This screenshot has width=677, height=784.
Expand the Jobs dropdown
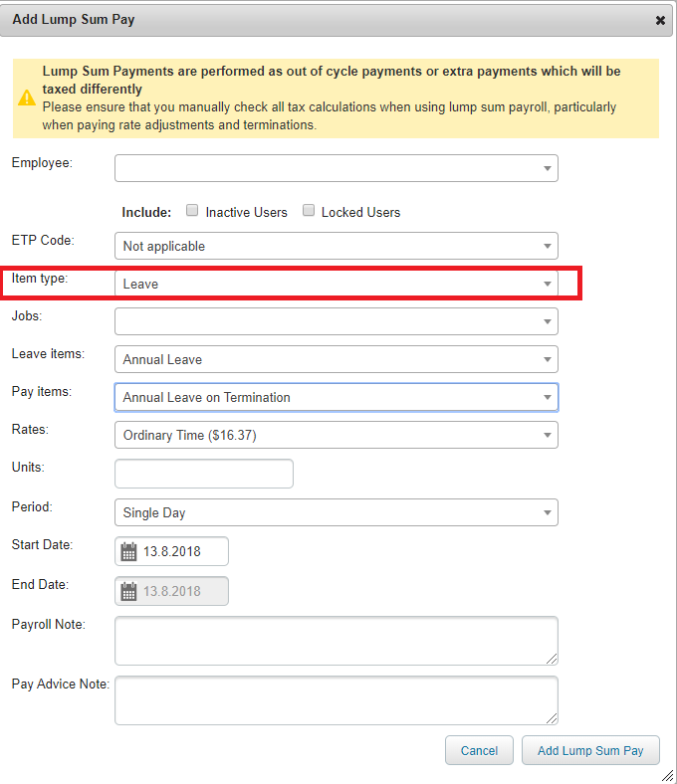point(336,321)
